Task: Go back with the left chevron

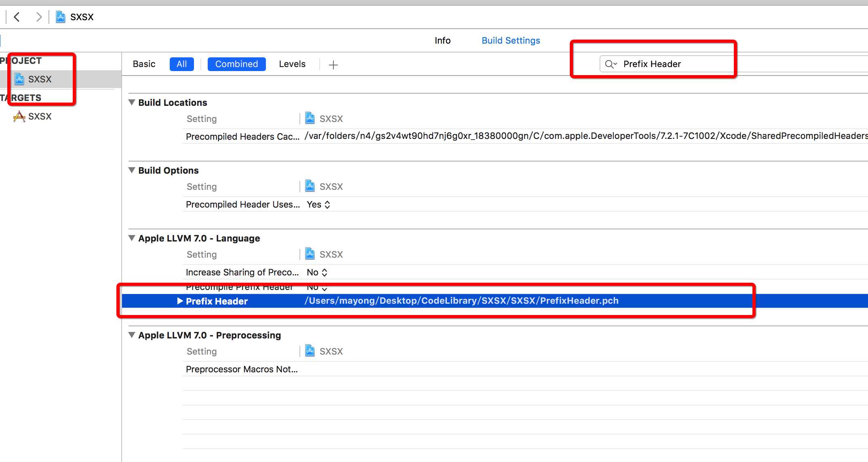Action: pos(17,17)
